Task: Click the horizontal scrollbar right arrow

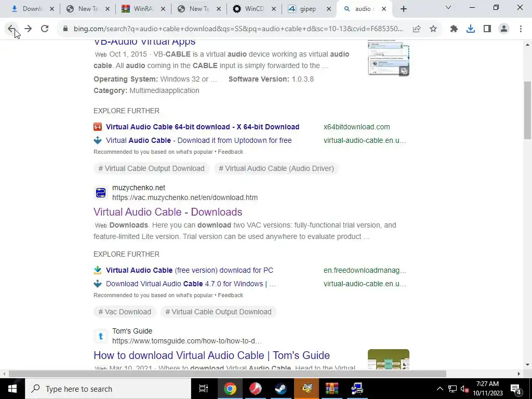Action: (519, 374)
